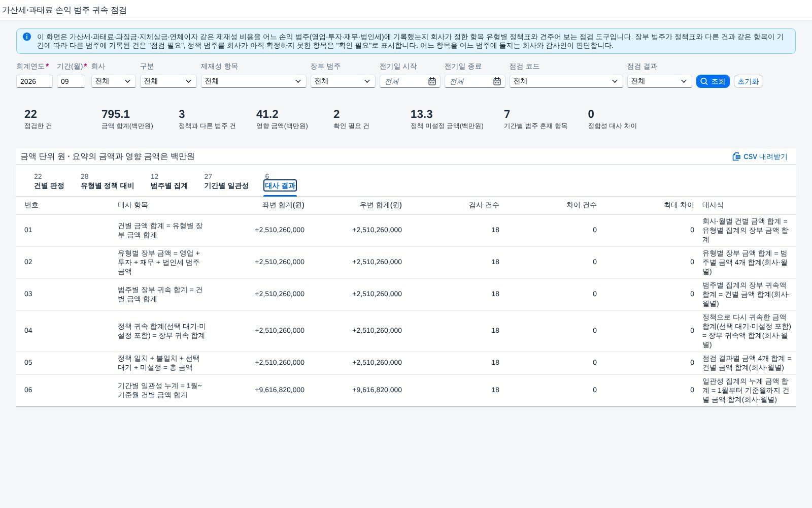Click the 조회 search button
Screen dimensions: 812x508
713,81
